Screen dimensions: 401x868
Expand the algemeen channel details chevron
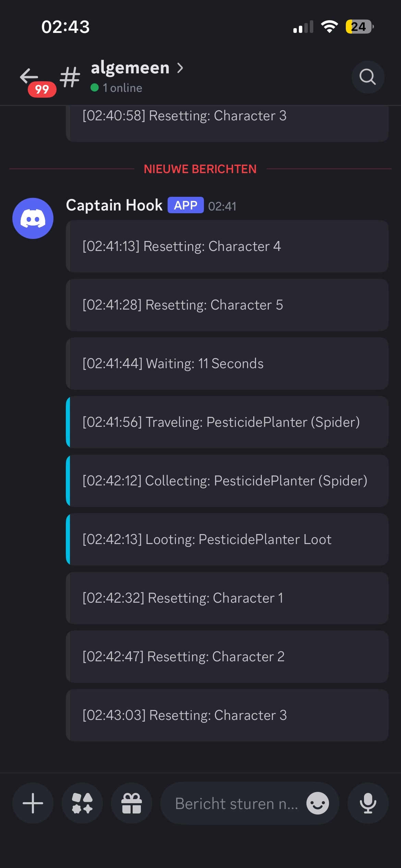(x=180, y=68)
